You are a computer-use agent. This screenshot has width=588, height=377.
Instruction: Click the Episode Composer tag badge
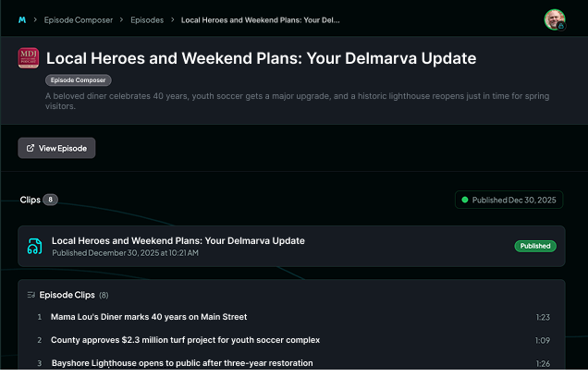point(79,80)
